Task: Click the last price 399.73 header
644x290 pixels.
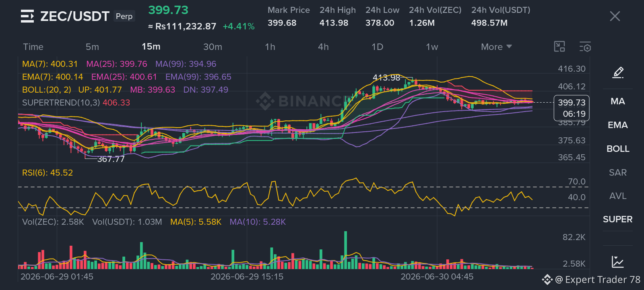Action: [x=168, y=10]
